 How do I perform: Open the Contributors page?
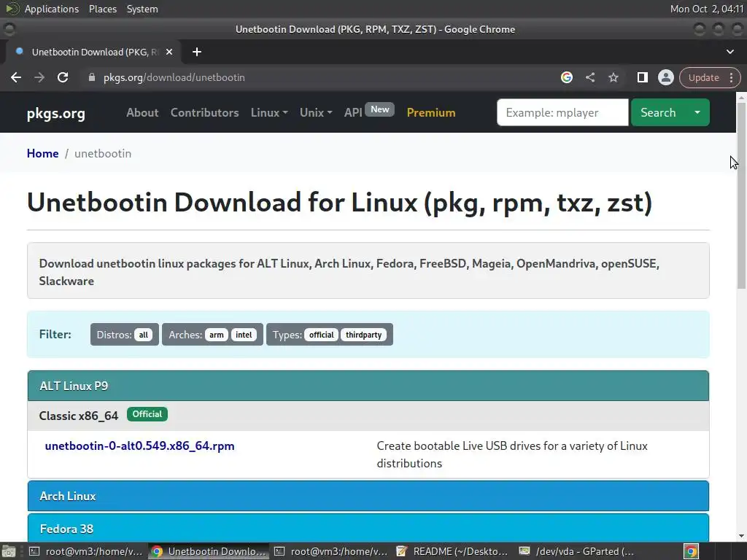pos(204,112)
